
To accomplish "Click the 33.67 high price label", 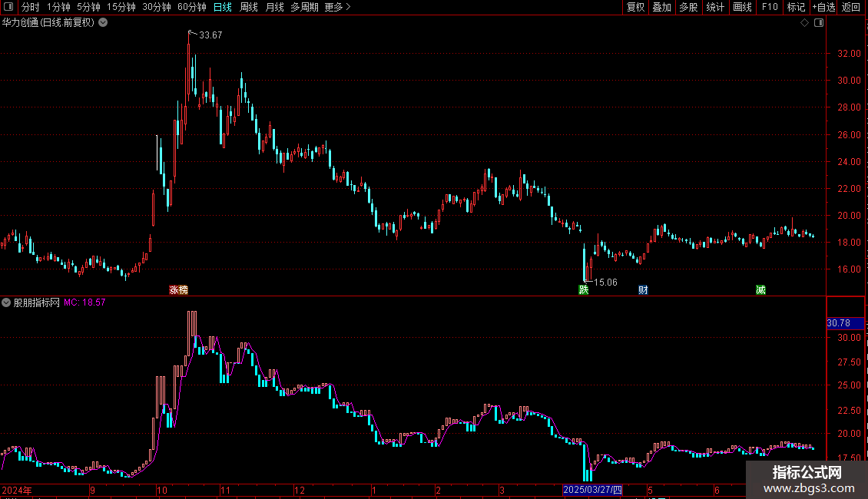I will [210, 35].
